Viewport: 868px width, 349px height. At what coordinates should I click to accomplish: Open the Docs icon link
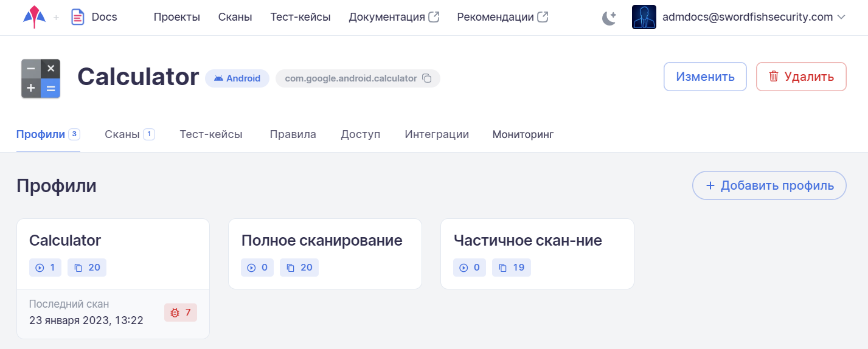(78, 17)
